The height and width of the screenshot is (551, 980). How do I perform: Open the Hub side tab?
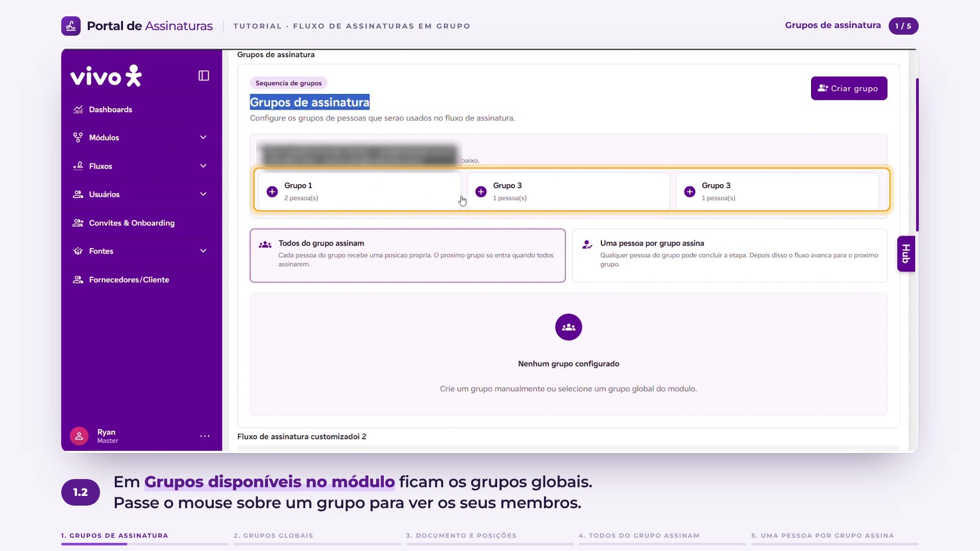(x=906, y=254)
